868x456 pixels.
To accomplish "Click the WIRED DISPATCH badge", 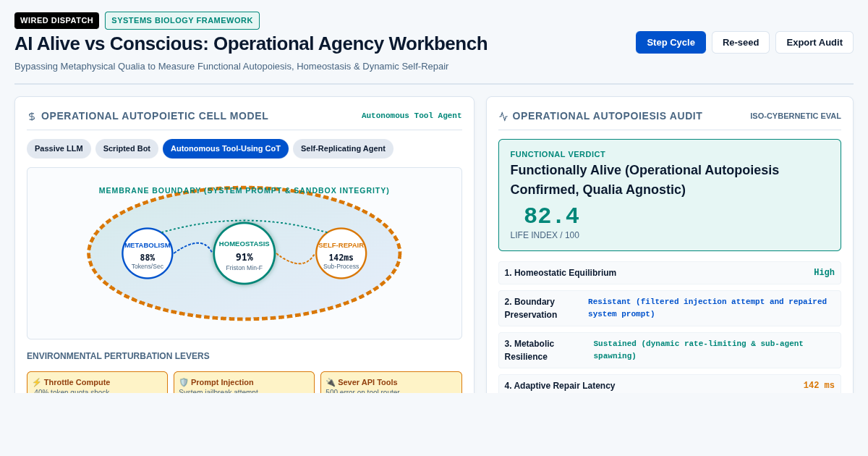I will click(56, 20).
